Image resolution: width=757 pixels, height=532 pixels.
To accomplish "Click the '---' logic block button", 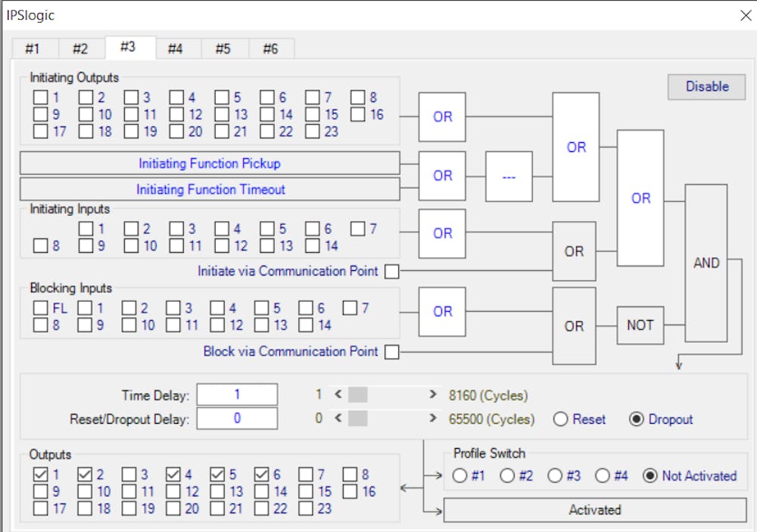I will click(x=509, y=176).
